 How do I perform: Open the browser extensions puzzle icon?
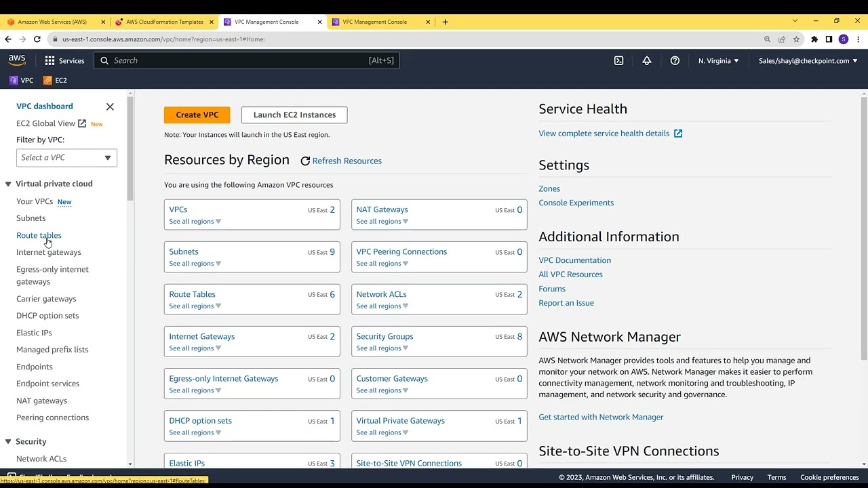tap(814, 39)
